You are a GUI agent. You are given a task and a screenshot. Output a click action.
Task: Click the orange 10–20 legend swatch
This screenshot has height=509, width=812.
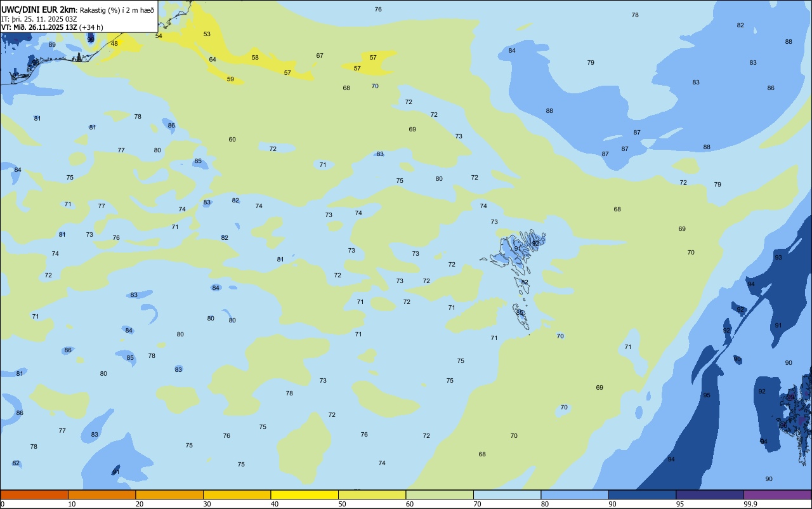[x=101, y=494]
